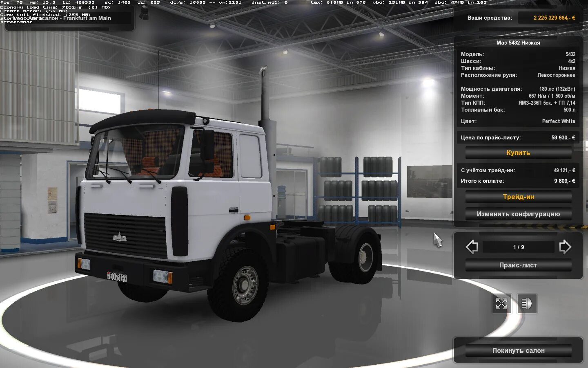Click cabin type value Низкая
The width and height of the screenshot is (588, 368).
[567, 68]
